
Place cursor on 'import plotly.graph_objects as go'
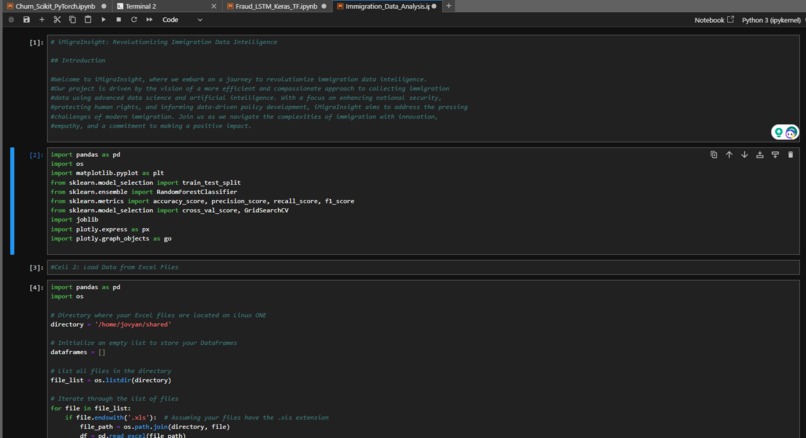(111, 239)
